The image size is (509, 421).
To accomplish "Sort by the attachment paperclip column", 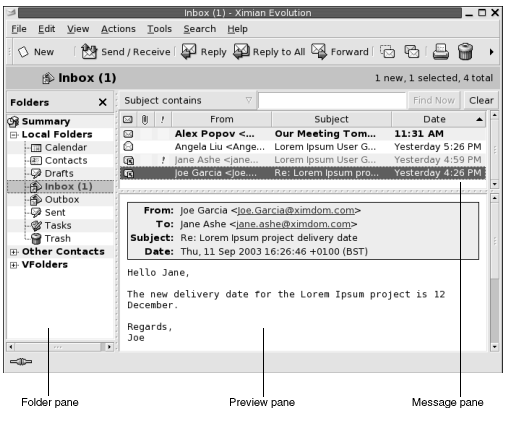I will (145, 119).
